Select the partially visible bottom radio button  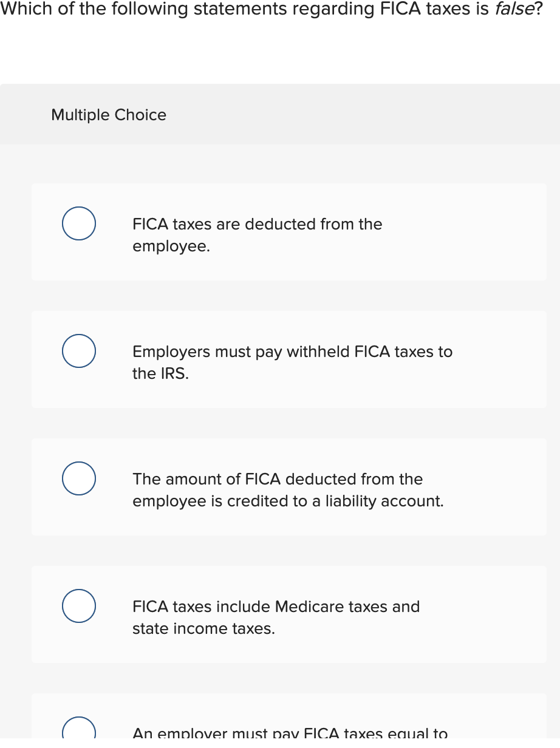pyautogui.click(x=78, y=732)
